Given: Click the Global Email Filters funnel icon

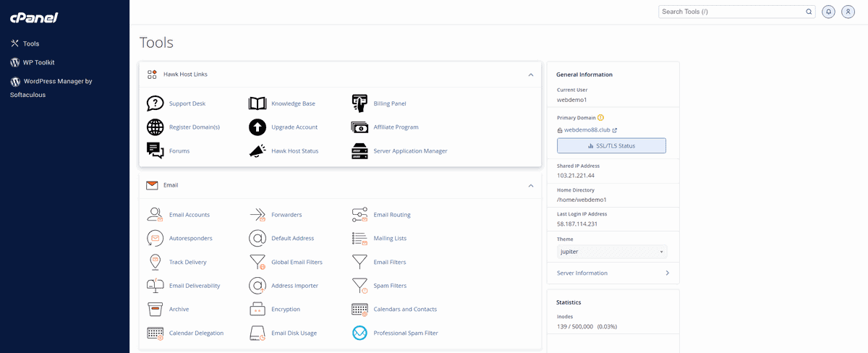Looking at the screenshot, I should pos(258,262).
